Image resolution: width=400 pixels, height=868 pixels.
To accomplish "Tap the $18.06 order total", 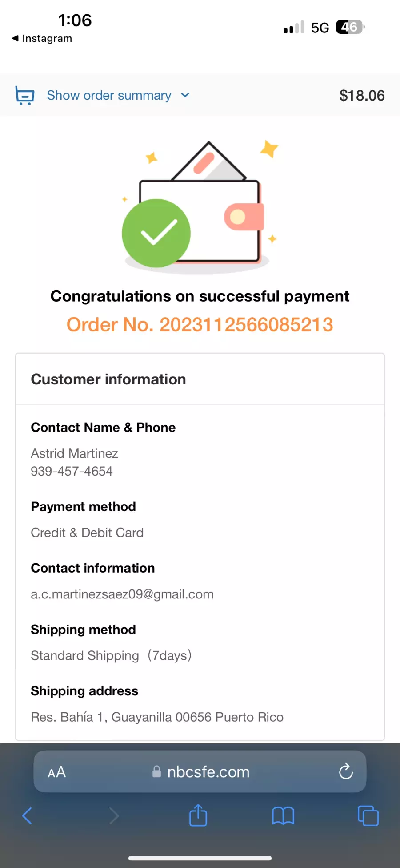I will pos(362,95).
